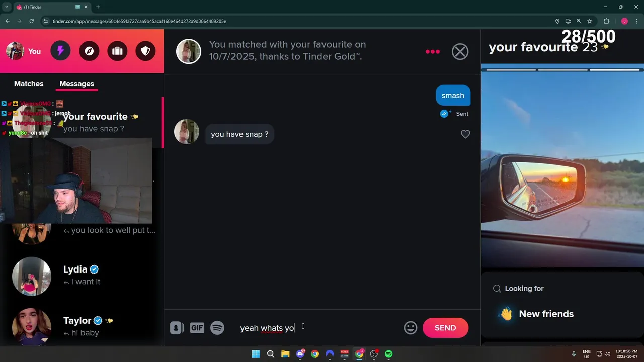Screen dimensions: 644x362
Task: Click sender avatar beside received message
Action: click(187, 132)
